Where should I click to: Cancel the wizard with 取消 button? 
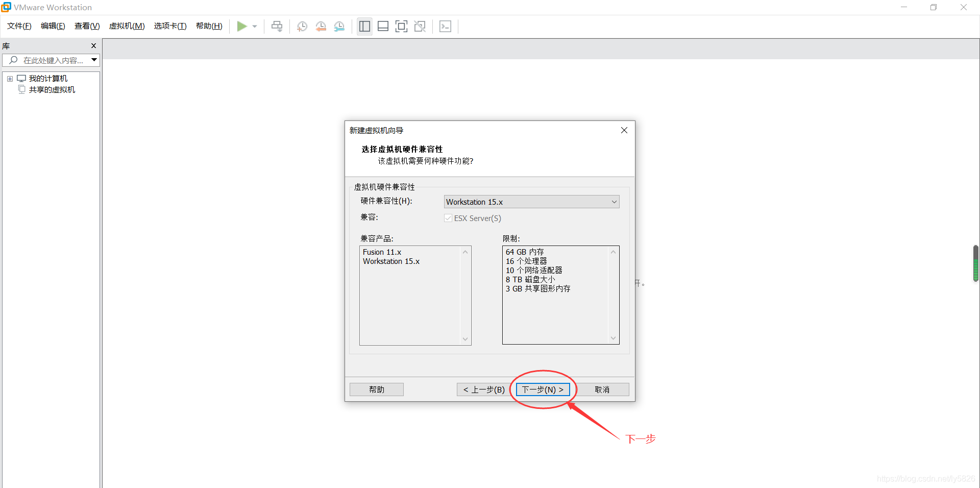(x=602, y=389)
